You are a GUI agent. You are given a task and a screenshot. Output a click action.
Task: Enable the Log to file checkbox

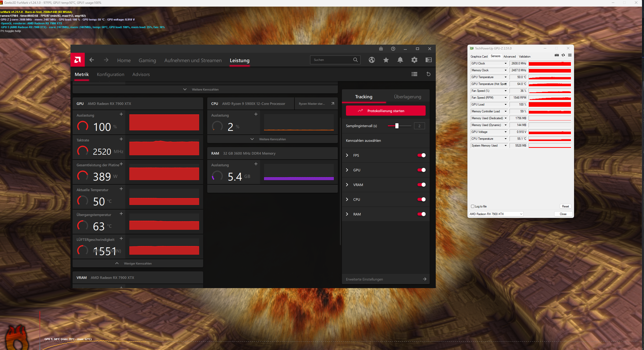(473, 206)
